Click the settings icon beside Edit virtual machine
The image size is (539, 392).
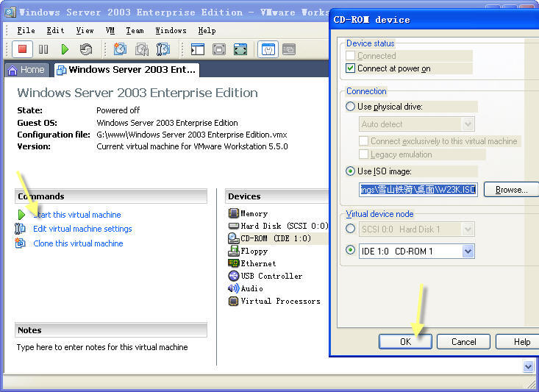click(20, 229)
